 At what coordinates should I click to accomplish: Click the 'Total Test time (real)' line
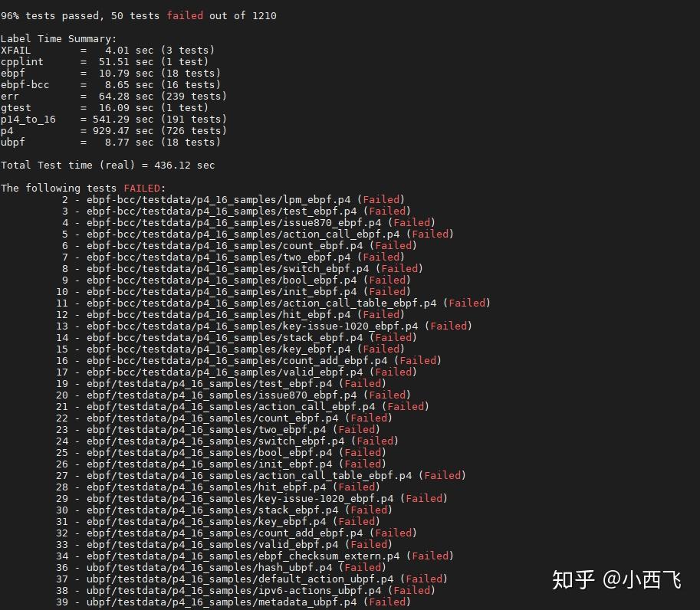tap(107, 165)
